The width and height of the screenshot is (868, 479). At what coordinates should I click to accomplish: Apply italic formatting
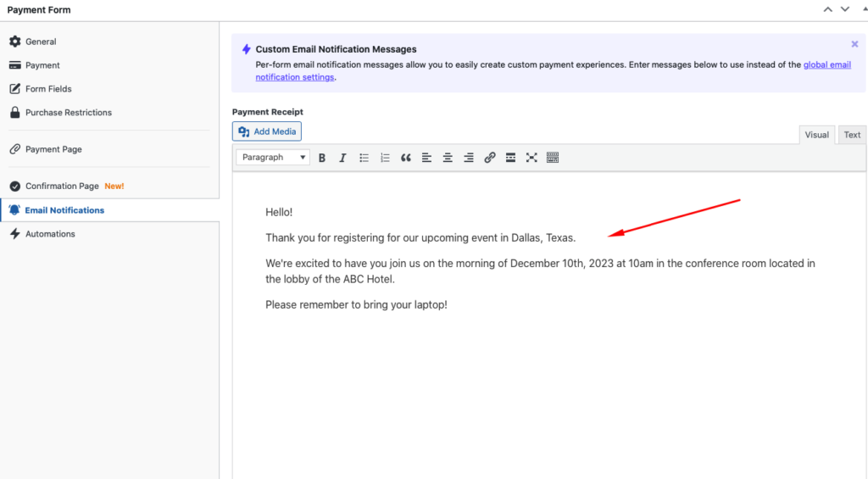tap(342, 158)
